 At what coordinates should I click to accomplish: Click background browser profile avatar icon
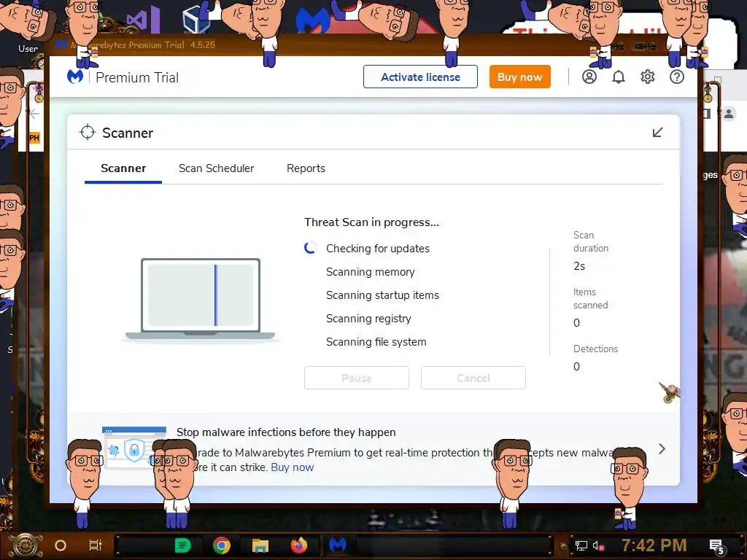(729, 114)
